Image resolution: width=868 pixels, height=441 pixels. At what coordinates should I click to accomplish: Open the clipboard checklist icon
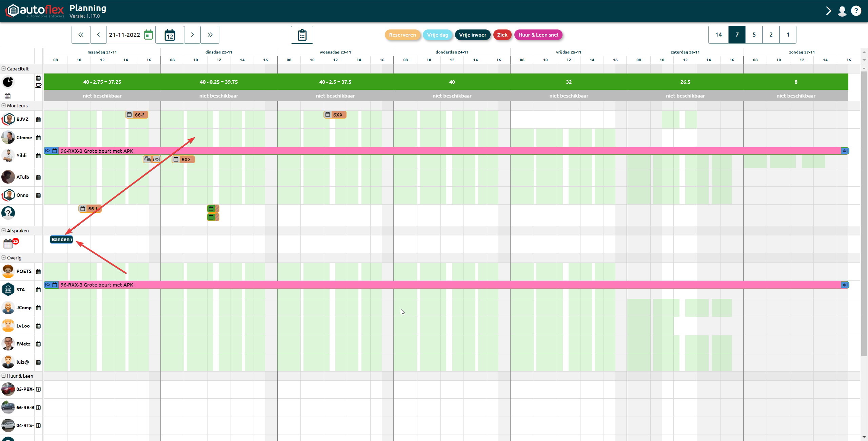point(302,35)
